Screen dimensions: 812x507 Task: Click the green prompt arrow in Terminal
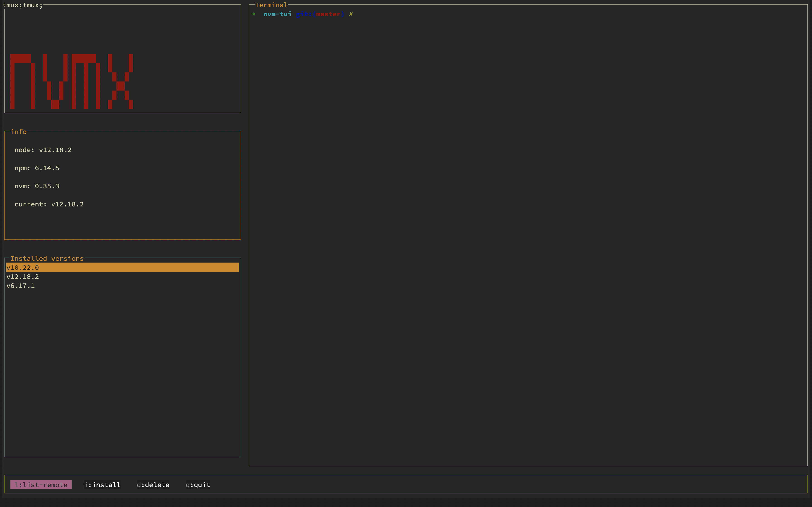point(253,14)
